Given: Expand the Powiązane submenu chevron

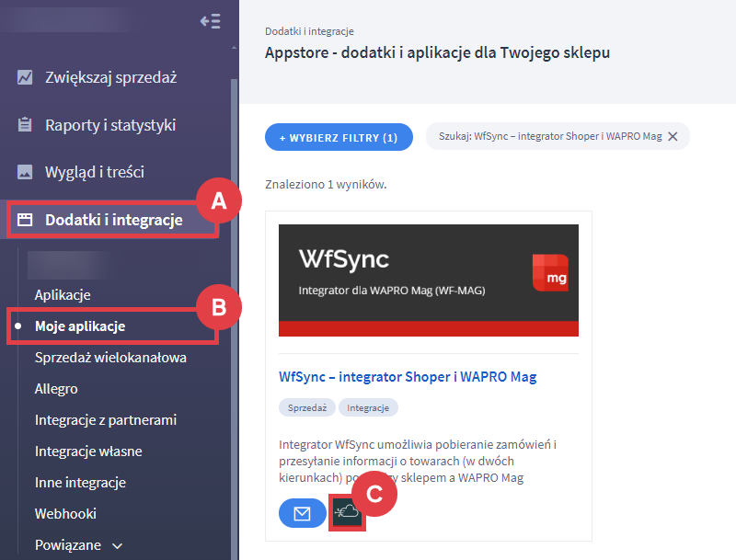Looking at the screenshot, I should tap(118, 544).
